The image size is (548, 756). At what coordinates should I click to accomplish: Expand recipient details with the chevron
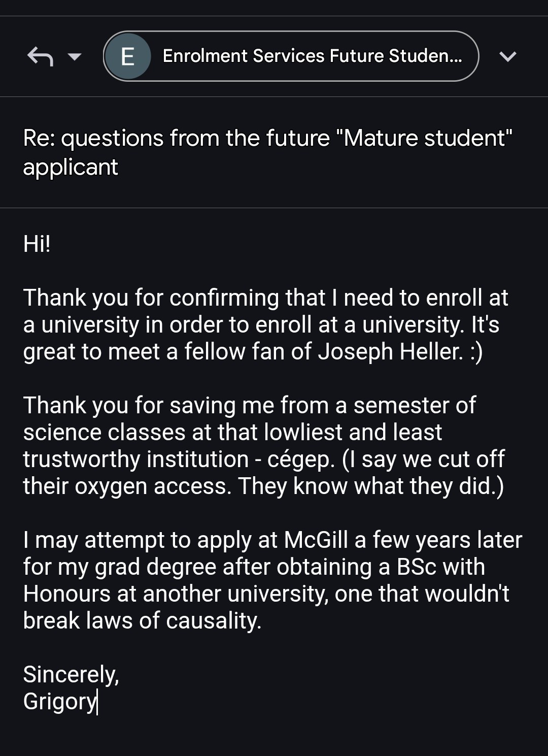pyautogui.click(x=507, y=56)
